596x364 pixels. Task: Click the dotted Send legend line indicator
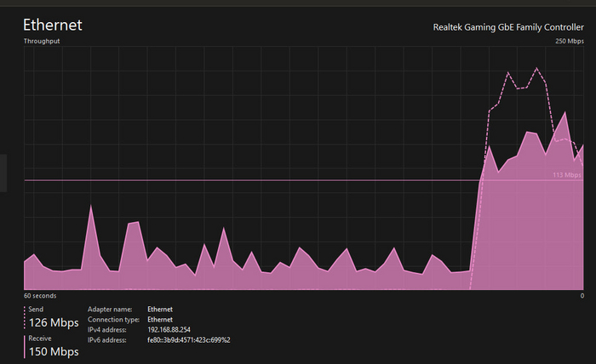[x=25, y=316]
